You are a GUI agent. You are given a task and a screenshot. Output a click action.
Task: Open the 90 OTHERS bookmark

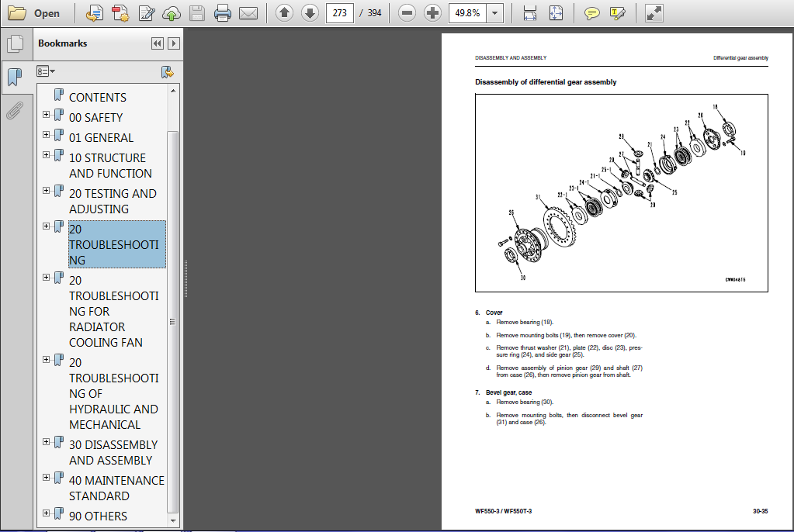tap(99, 516)
